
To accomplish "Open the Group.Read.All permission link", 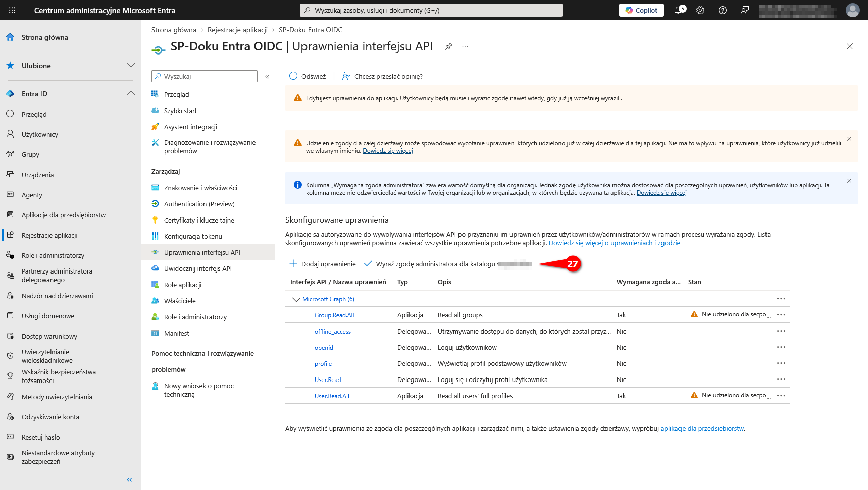I will (x=334, y=315).
